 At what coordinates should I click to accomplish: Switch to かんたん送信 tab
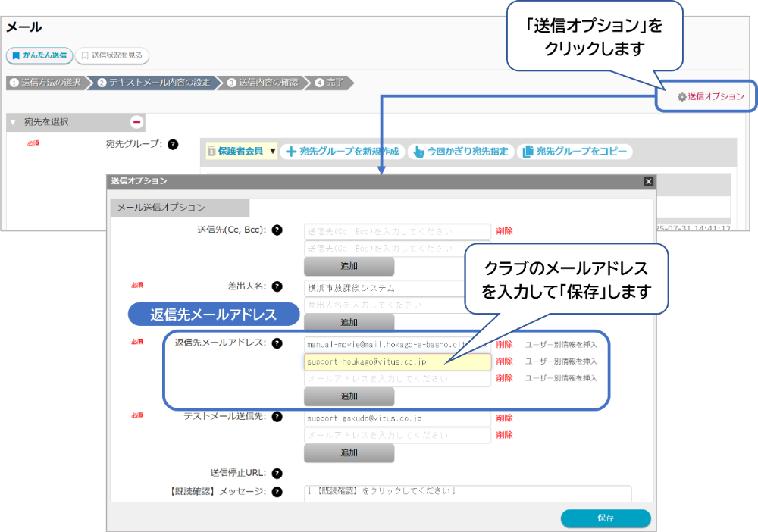coord(39,55)
